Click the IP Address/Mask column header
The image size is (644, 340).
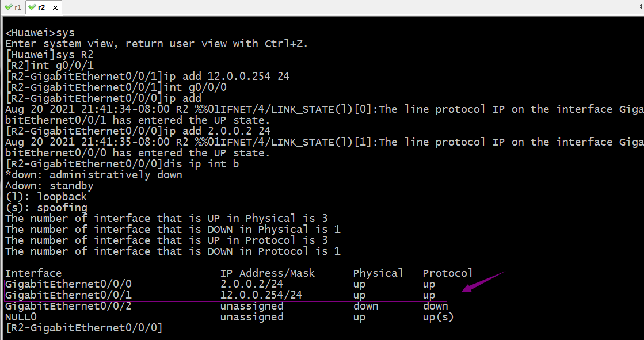[268, 273]
